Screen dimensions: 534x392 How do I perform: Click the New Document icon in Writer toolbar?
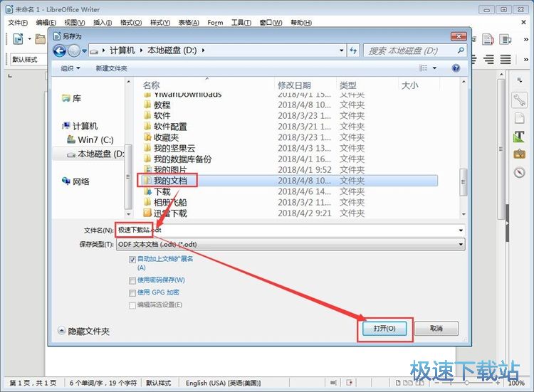point(18,39)
